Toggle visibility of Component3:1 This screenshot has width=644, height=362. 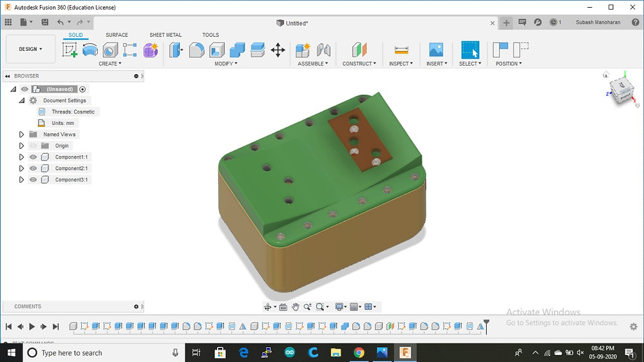33,180
